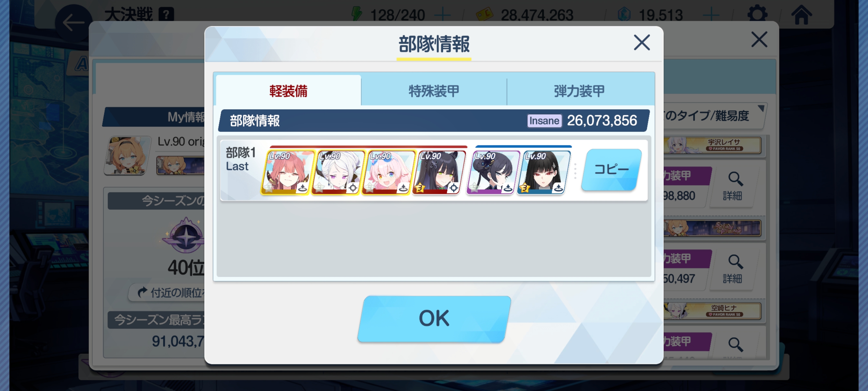Switch to the 特殊装甲 tab
This screenshot has height=391, width=868.
[434, 91]
